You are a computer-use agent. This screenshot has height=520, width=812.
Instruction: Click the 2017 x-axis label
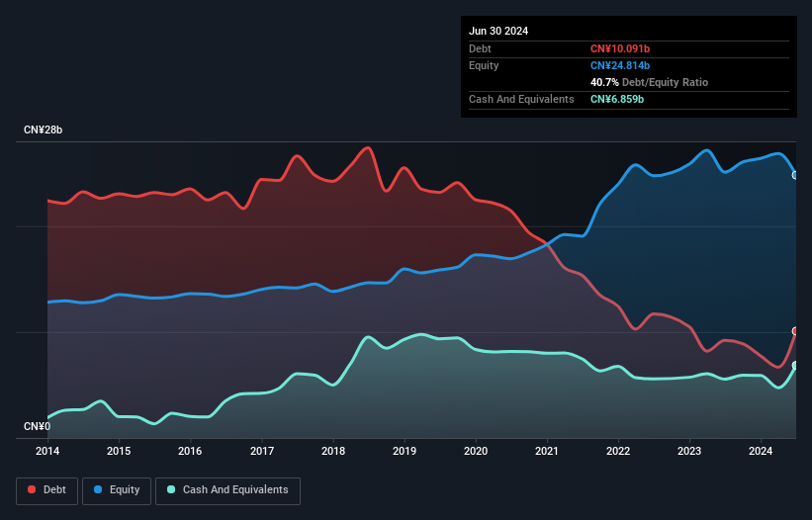pos(262,451)
